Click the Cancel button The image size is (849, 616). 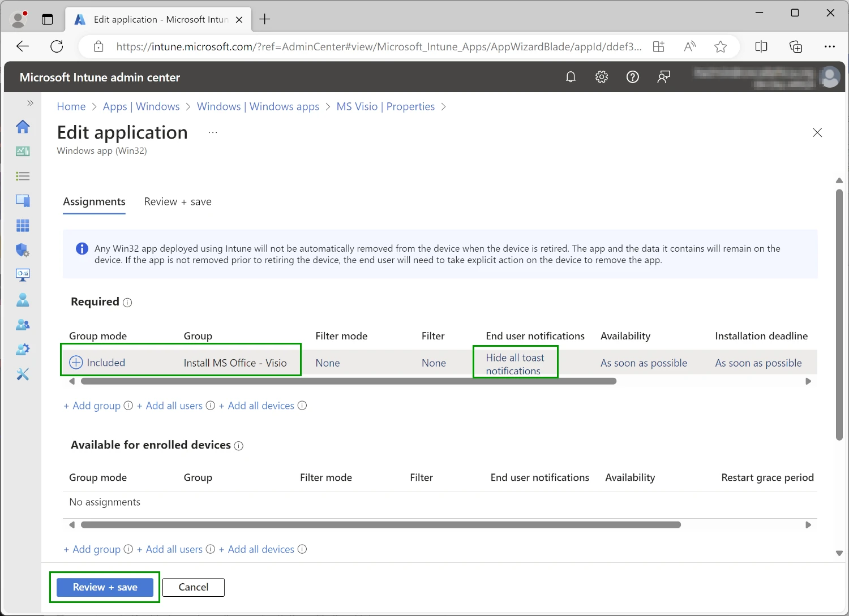pyautogui.click(x=194, y=587)
